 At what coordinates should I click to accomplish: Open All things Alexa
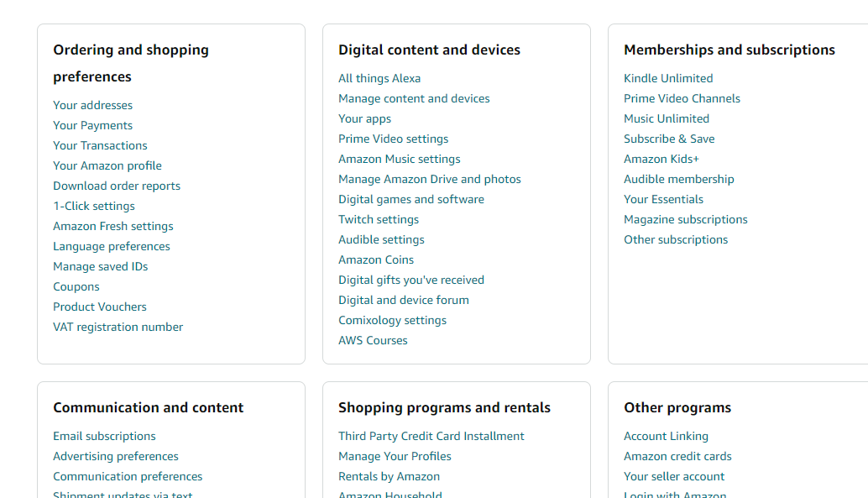point(379,79)
